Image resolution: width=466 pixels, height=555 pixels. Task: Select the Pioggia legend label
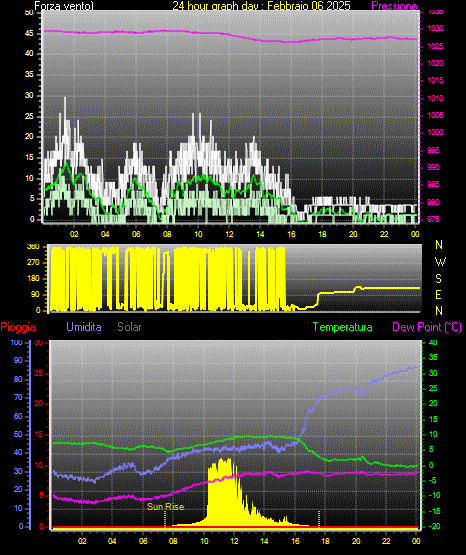(x=18, y=327)
